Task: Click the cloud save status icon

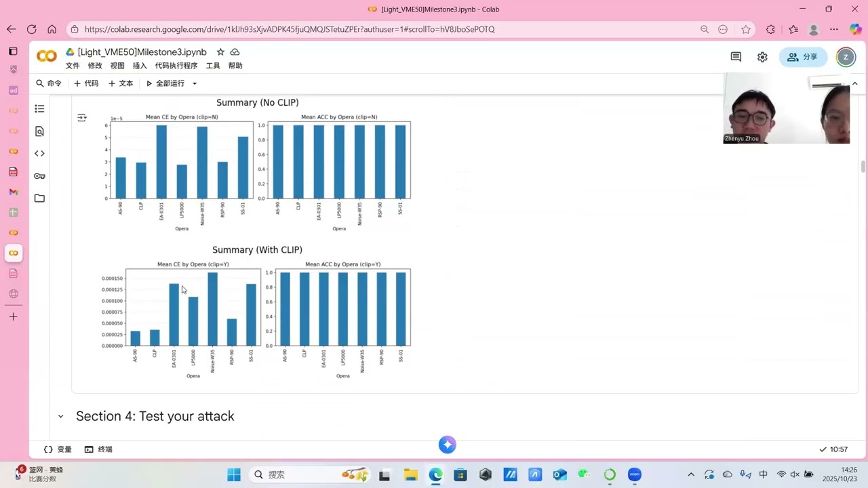Action: pos(235,52)
